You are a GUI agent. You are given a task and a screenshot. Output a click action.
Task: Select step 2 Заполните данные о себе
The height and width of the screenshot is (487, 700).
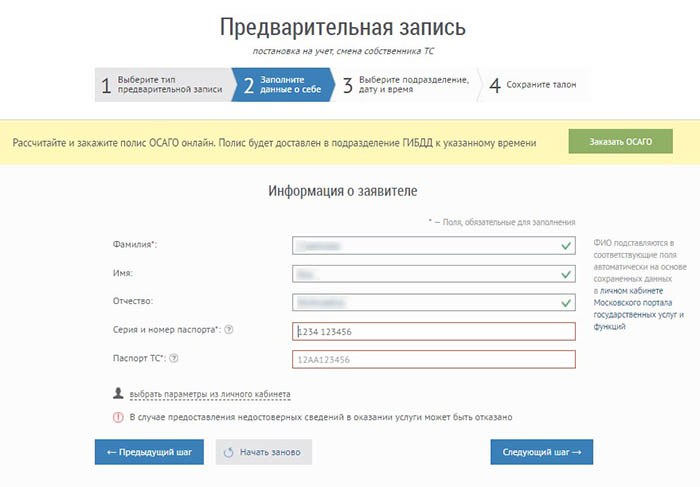[x=283, y=85]
